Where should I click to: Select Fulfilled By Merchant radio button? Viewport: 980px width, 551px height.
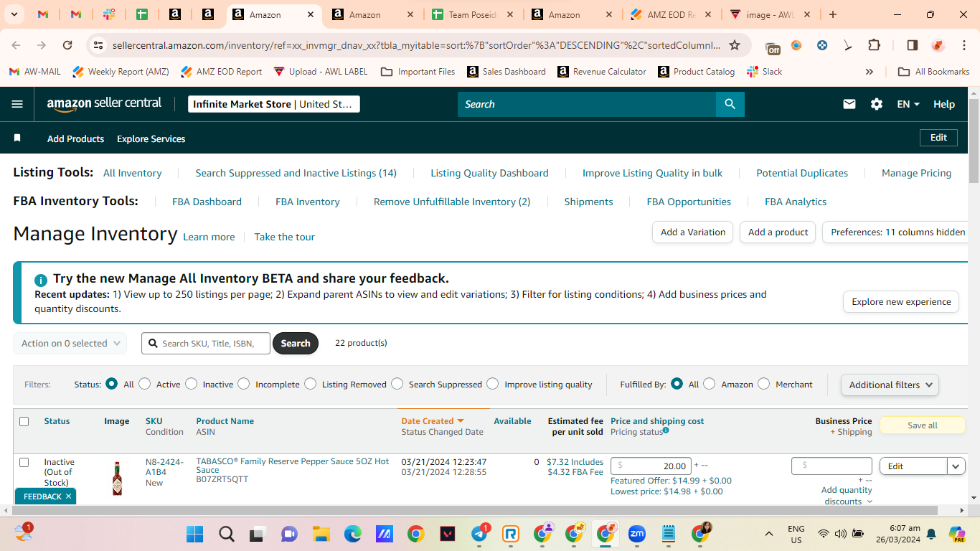coord(764,384)
